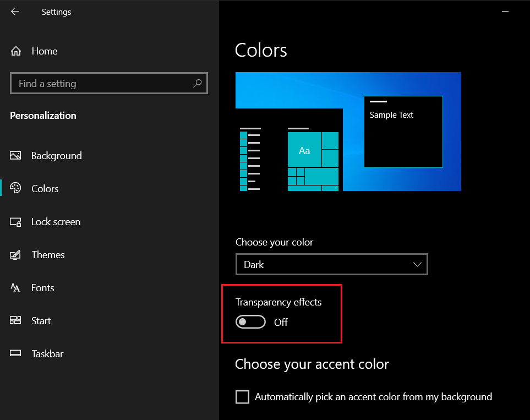Toggle the Transparency effects switch off
Screen dimensions: 530x420
click(250, 322)
